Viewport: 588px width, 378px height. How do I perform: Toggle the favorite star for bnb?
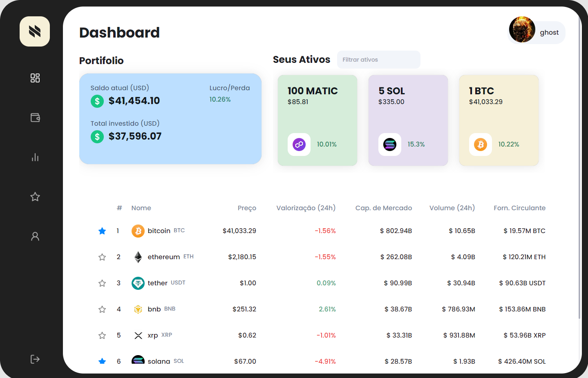102,309
